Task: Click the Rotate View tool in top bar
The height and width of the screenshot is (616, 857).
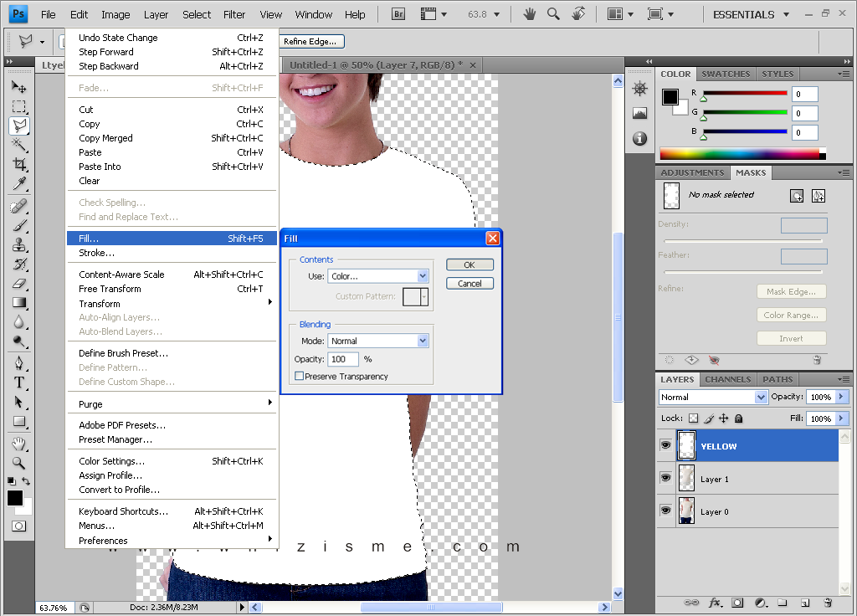Action: pyautogui.click(x=578, y=13)
